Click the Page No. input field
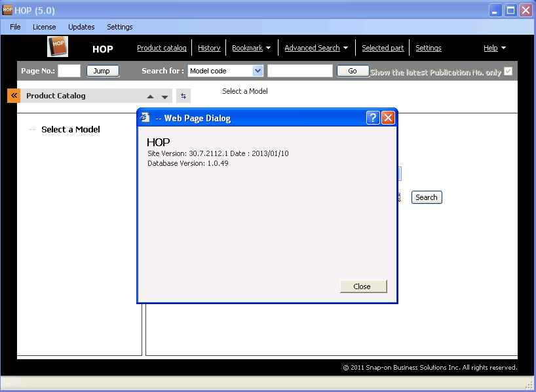The width and height of the screenshot is (536, 392). coord(69,71)
